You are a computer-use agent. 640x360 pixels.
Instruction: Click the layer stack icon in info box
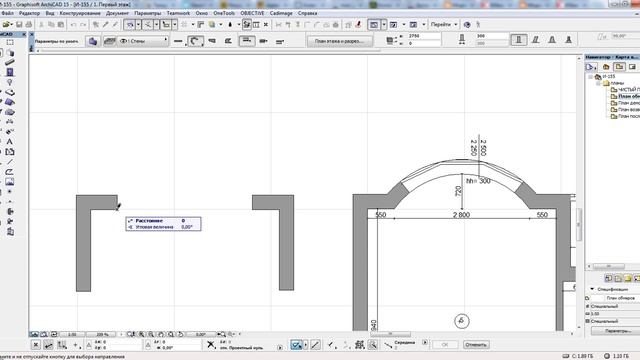pyautogui.click(x=109, y=41)
